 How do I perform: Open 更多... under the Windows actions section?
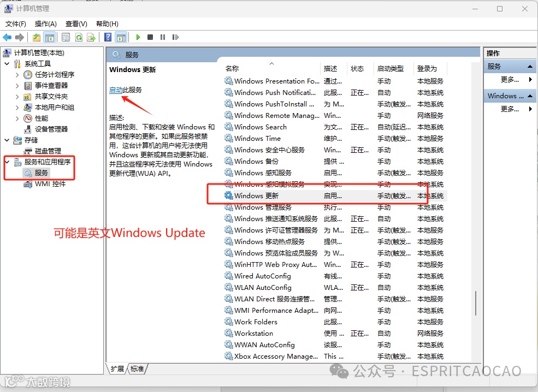[510, 109]
